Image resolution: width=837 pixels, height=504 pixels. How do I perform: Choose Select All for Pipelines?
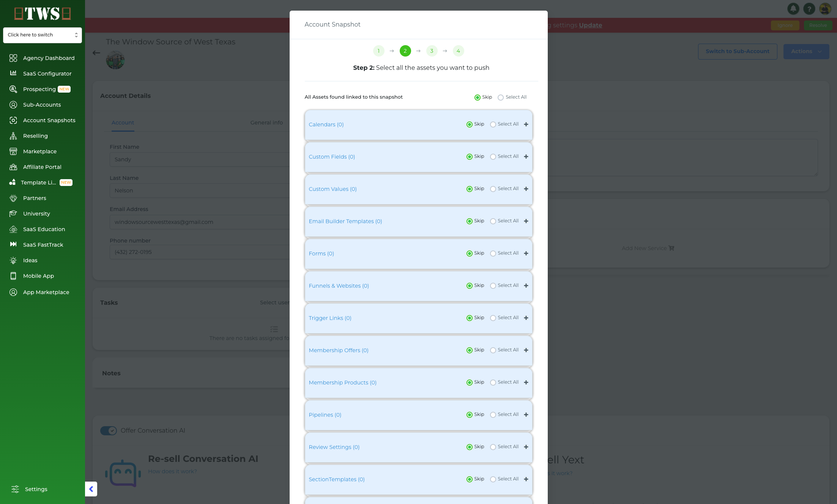493,415
